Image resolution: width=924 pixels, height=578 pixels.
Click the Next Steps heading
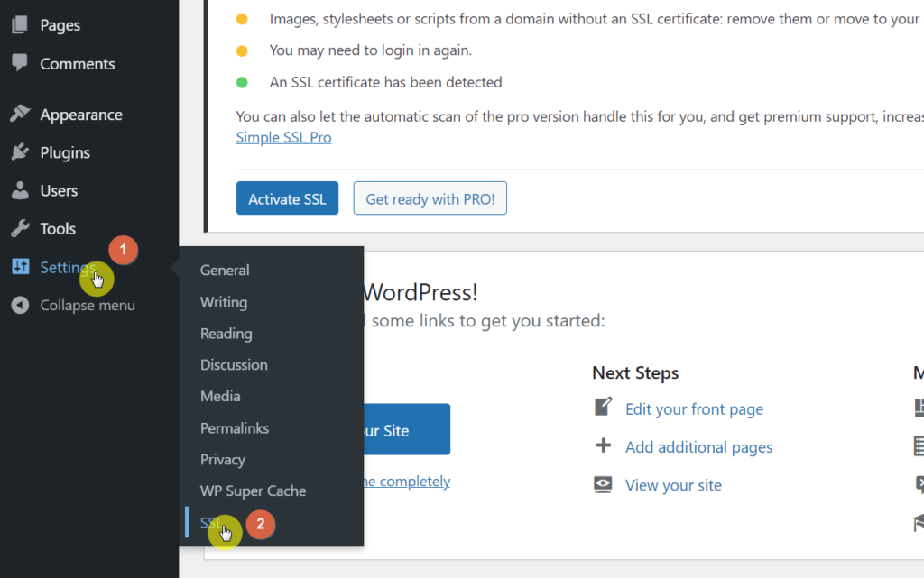pos(635,372)
